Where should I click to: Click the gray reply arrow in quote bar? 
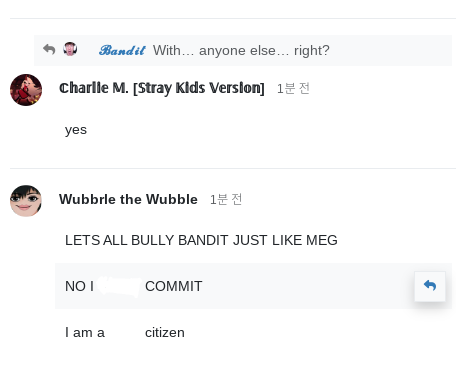[49, 49]
